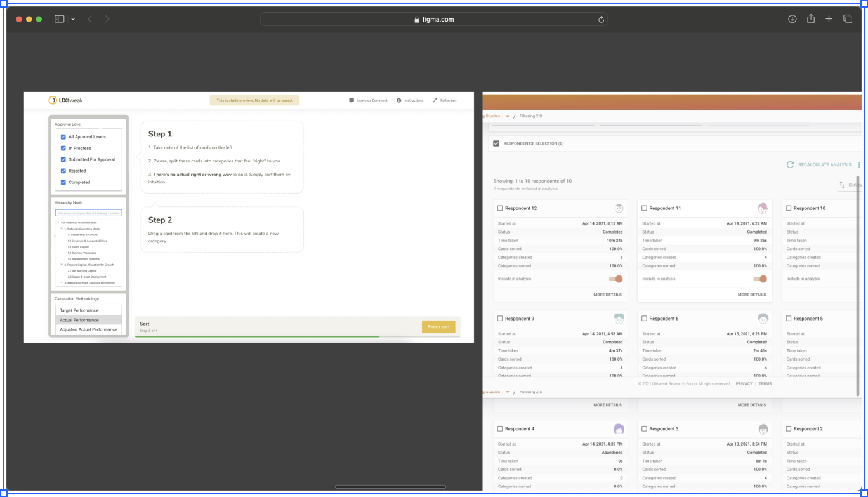
Task: Click the Leave us Comment icon
Action: click(352, 100)
